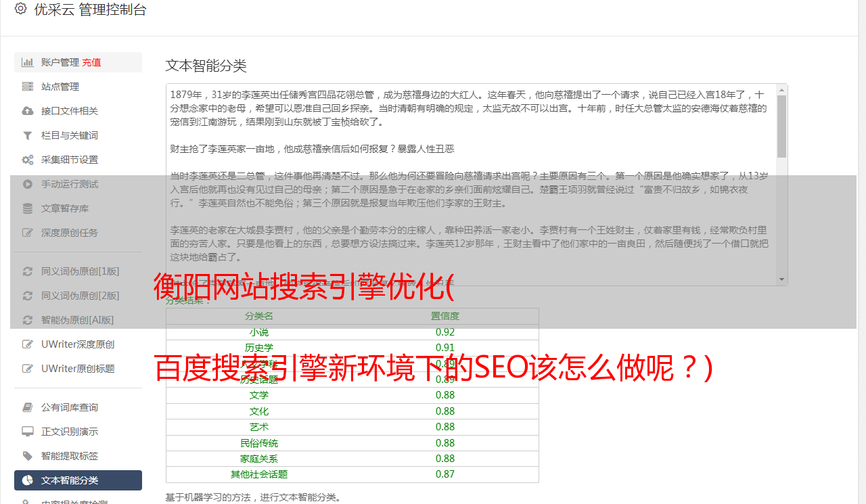The height and width of the screenshot is (504, 866).
Task: Click the 历史学 category cell
Action: point(259,348)
